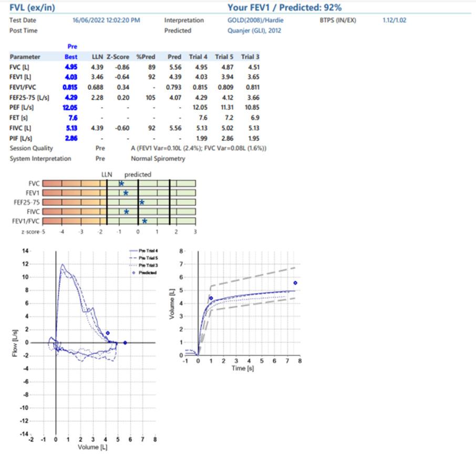This screenshot has width=476, height=457.
Task: Click the FEV1/FVC best value 0.815
Action: click(x=70, y=87)
